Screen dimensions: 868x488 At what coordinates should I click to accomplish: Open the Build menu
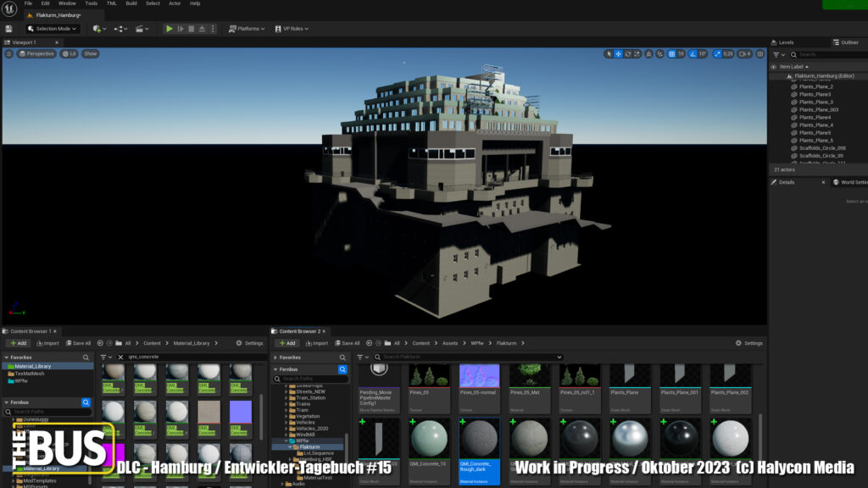click(x=131, y=3)
